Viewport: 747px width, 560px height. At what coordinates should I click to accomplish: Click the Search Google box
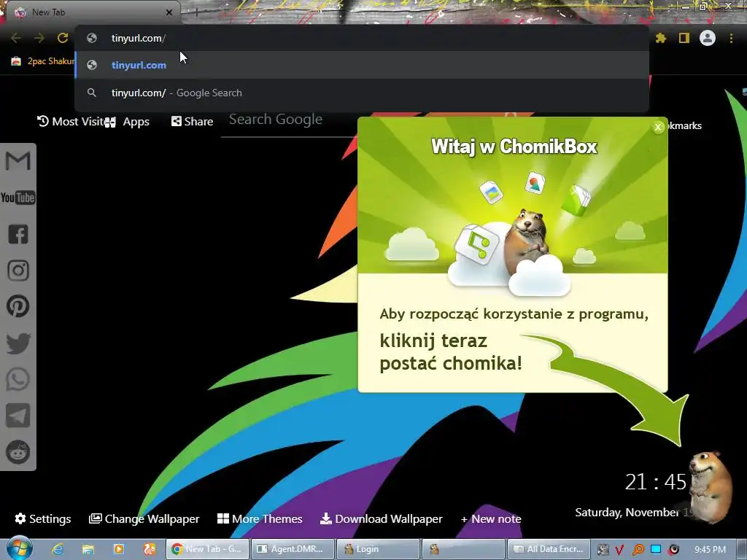click(x=288, y=120)
